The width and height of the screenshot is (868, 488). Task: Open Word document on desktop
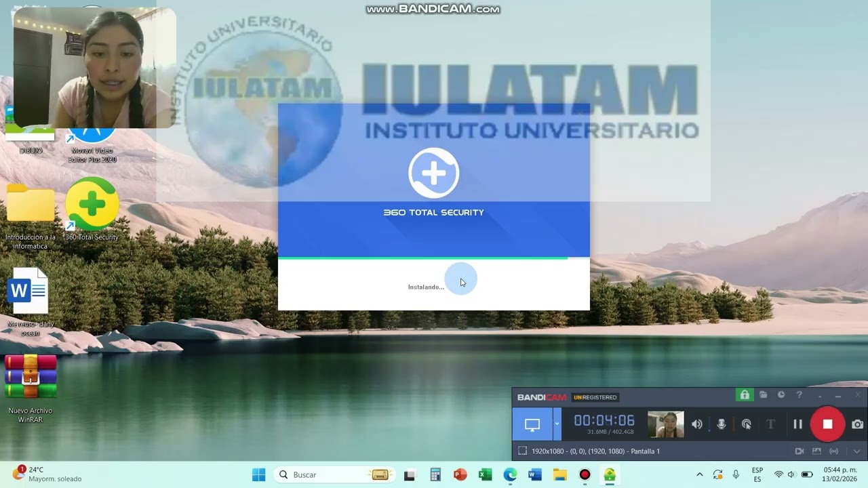click(x=31, y=302)
